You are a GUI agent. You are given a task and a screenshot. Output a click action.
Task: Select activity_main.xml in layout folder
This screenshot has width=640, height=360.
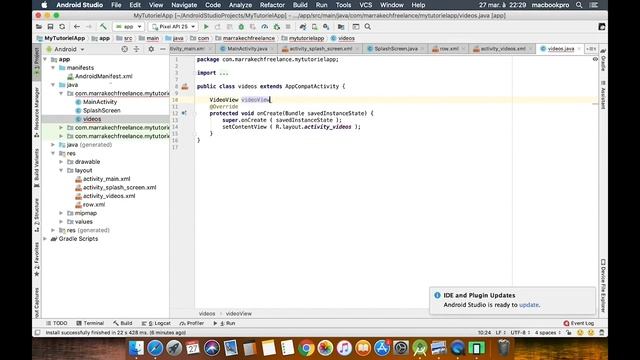pyautogui.click(x=107, y=179)
